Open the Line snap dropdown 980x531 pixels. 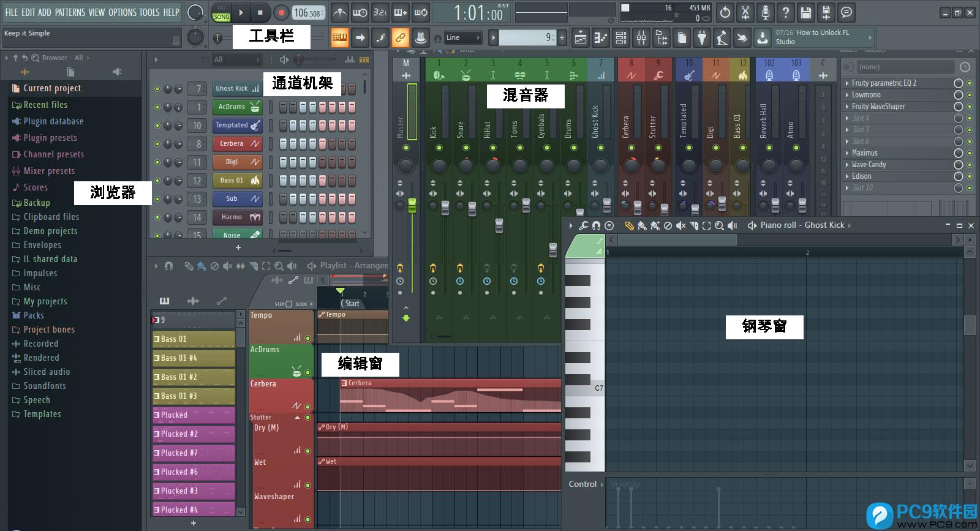click(462, 38)
